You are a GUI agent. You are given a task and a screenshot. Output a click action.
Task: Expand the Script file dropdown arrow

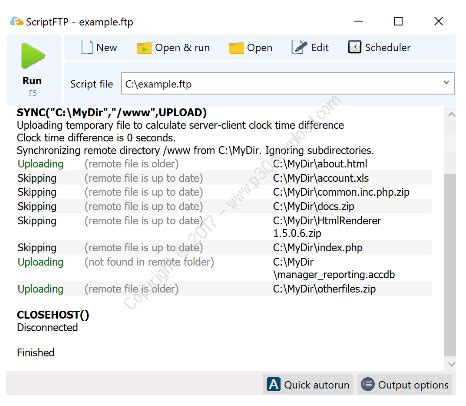[x=446, y=83]
